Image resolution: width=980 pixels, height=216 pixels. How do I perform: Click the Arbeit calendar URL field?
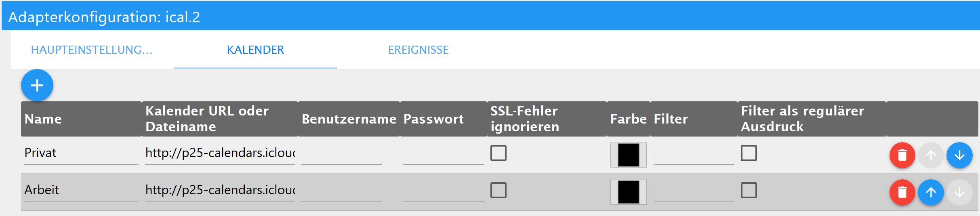pos(220,190)
